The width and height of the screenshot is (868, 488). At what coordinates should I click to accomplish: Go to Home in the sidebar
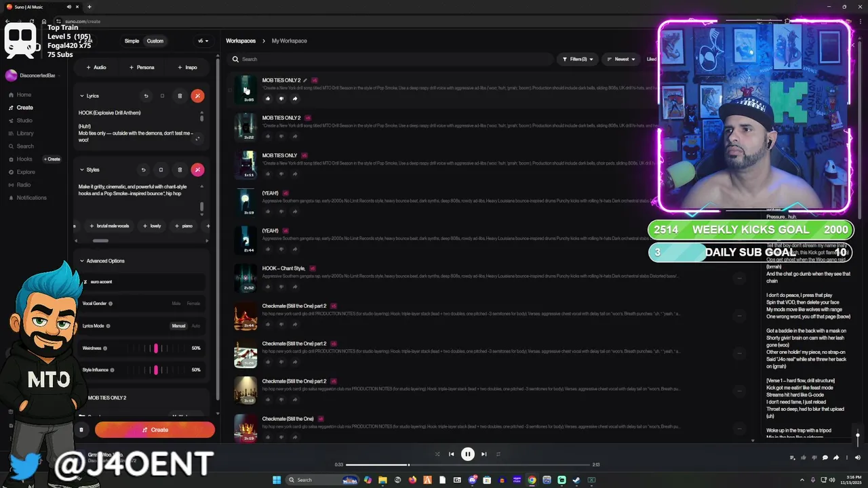click(x=20, y=95)
